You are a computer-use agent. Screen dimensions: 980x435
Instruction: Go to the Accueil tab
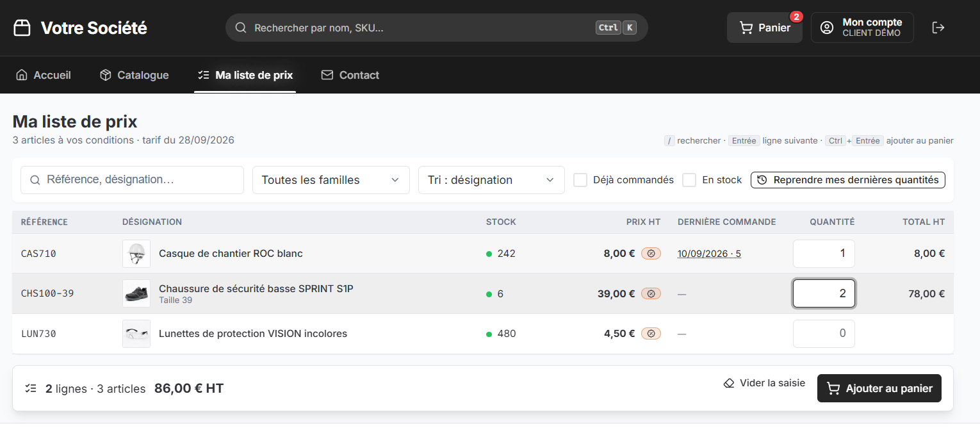44,75
